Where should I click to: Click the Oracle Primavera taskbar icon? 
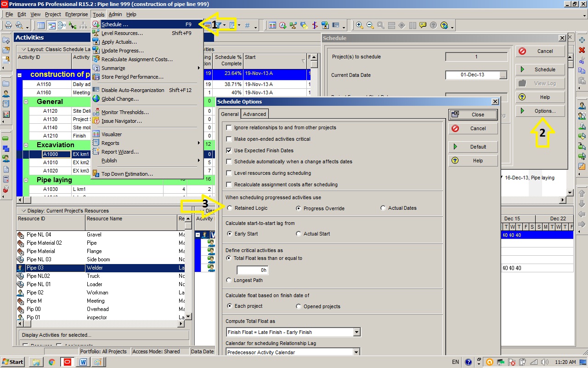point(68,362)
